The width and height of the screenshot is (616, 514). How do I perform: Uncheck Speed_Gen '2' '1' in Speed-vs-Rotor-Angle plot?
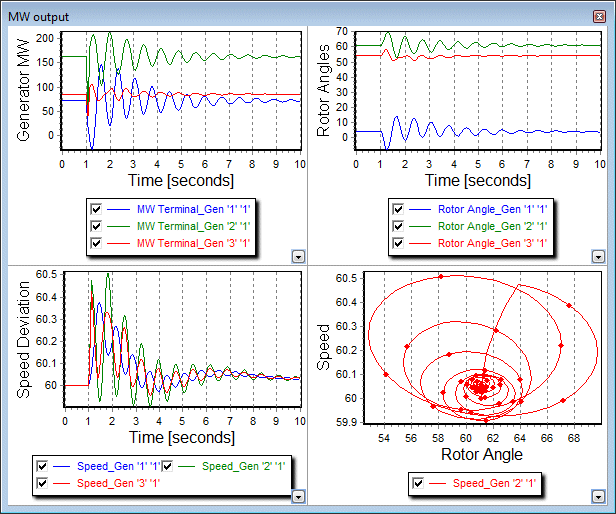click(418, 484)
